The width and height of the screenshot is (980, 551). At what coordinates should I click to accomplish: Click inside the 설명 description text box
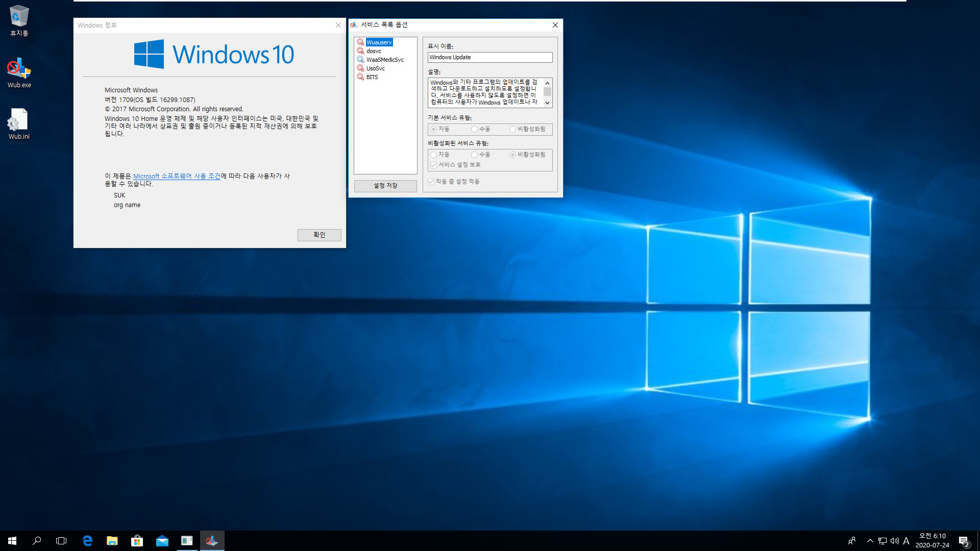pyautogui.click(x=485, y=92)
